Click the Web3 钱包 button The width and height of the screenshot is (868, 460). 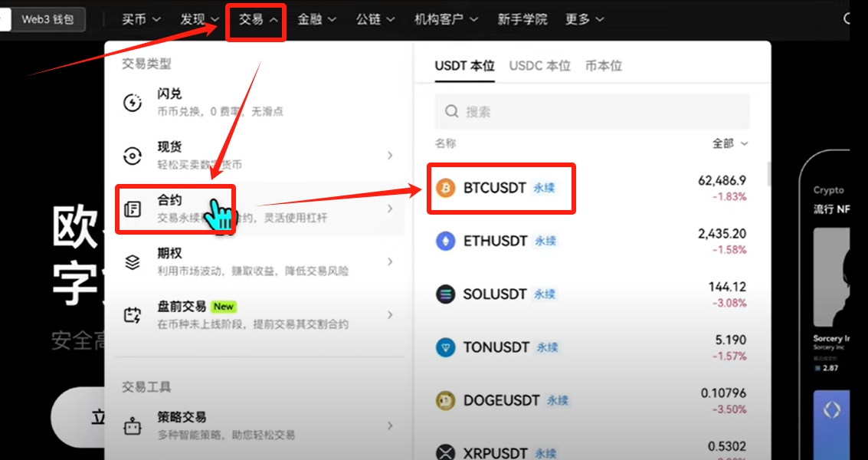point(47,19)
